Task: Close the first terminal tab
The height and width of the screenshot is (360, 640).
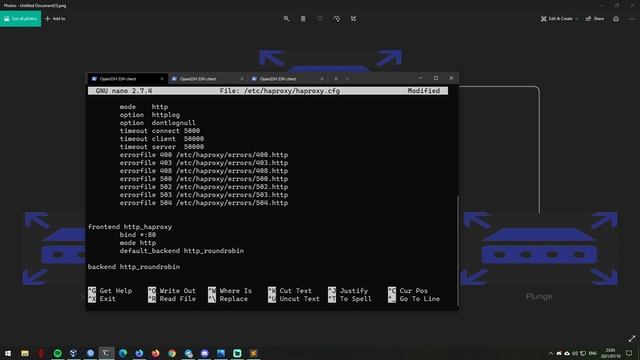Action: [162, 79]
